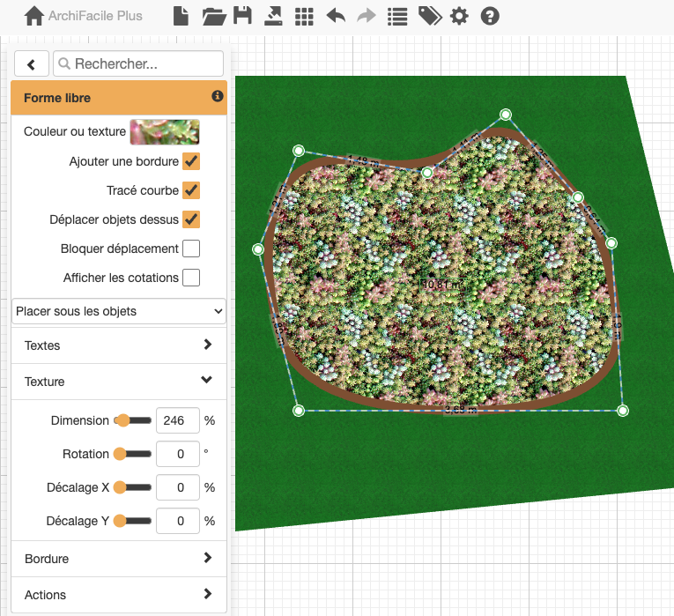The height and width of the screenshot is (616, 674).
Task: Collapse the Texture section
Action: tap(119, 382)
